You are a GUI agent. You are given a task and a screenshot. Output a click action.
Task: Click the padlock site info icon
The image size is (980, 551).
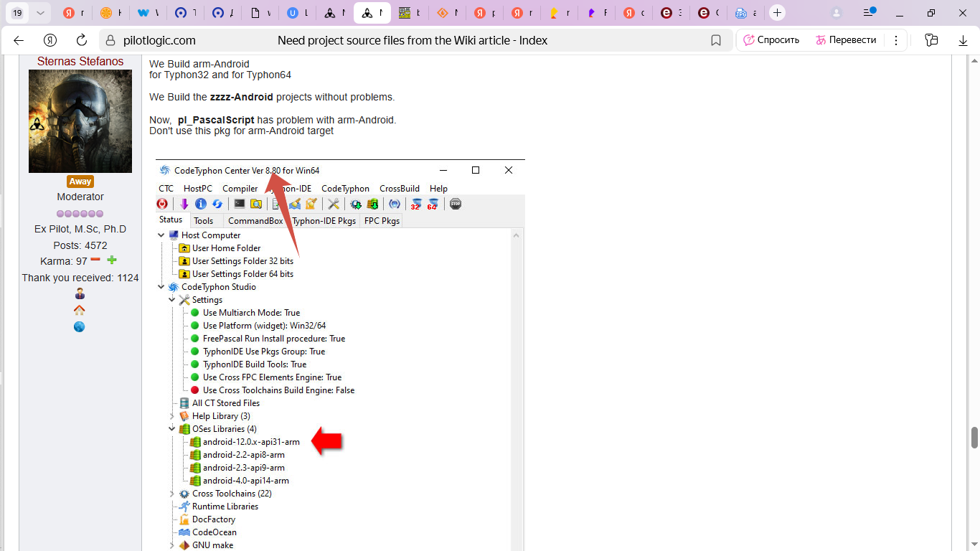110,41
